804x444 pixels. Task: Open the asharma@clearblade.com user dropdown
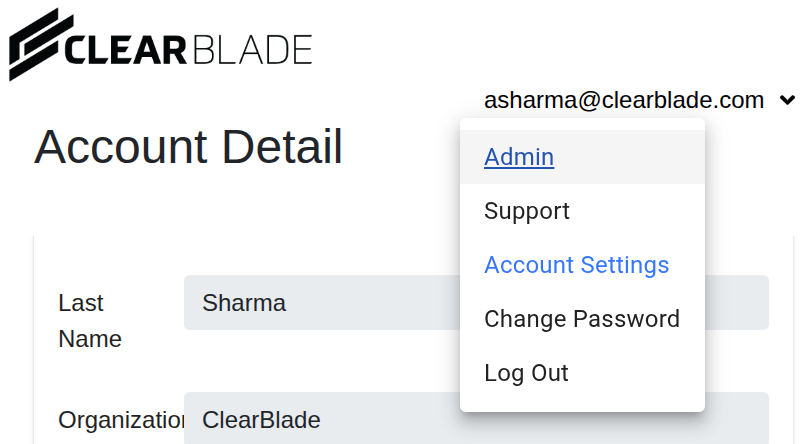[x=623, y=100]
